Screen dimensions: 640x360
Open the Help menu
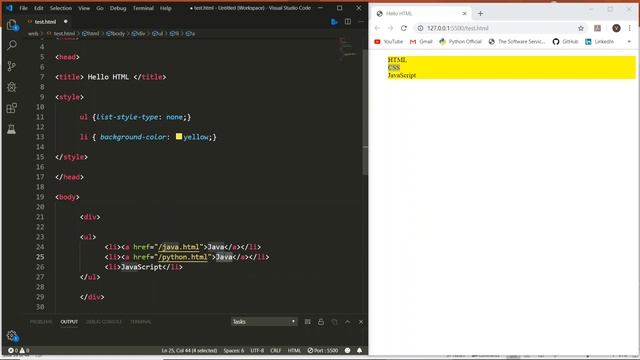coord(166,8)
